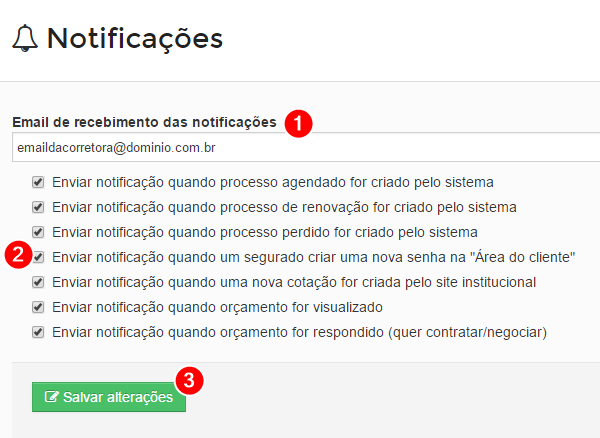This screenshot has height=438, width=600.
Task: Save changes with Salvar alterações button
Action: pyautogui.click(x=109, y=397)
